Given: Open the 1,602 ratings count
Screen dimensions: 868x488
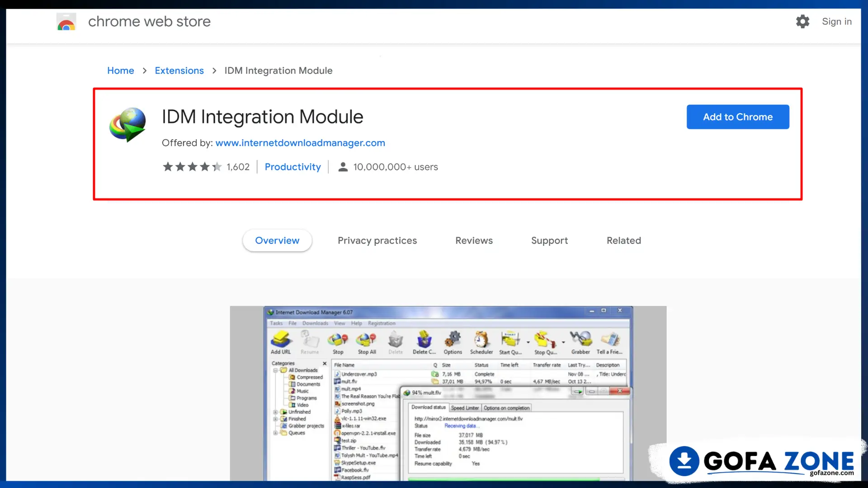Looking at the screenshot, I should tap(238, 167).
